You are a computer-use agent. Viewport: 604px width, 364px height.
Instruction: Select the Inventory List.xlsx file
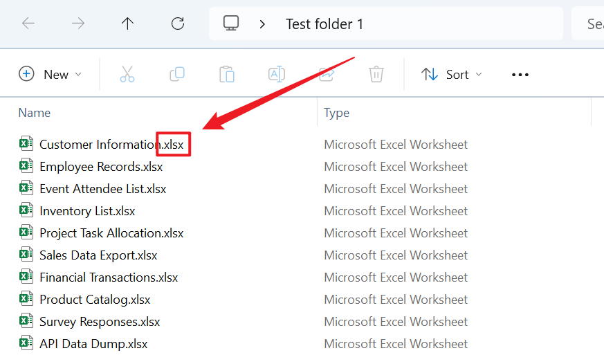(87, 211)
